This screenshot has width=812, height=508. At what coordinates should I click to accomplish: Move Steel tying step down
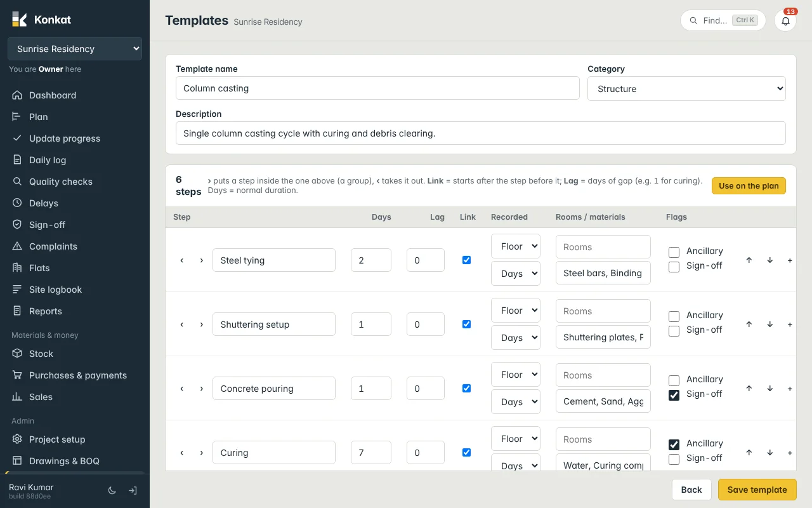tap(770, 260)
